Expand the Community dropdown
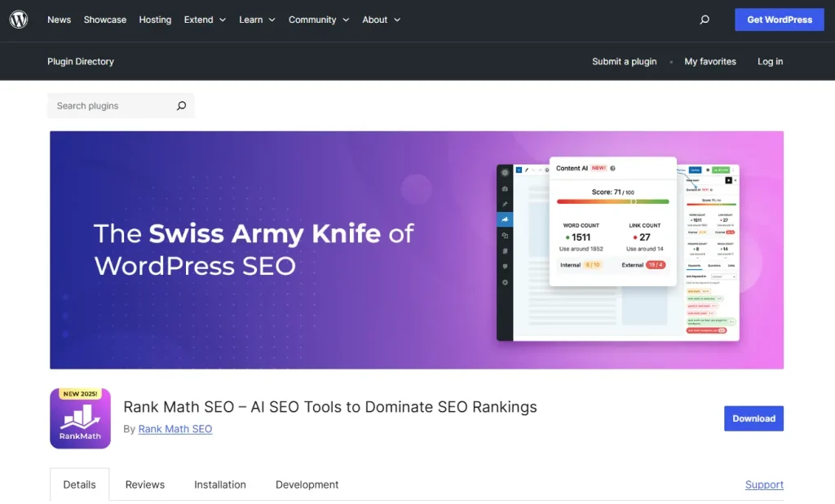835x504 pixels. [x=313, y=20]
